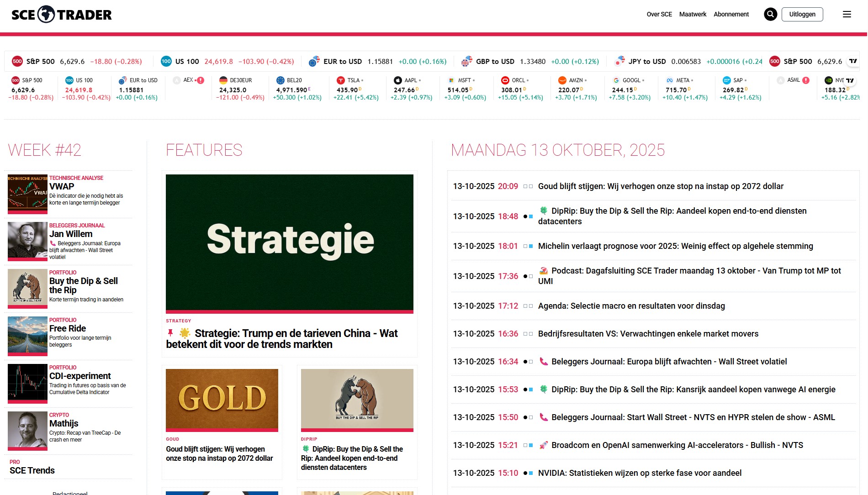Click the red warning icon beside AEX
The height and width of the screenshot is (495, 868).
[x=201, y=80]
